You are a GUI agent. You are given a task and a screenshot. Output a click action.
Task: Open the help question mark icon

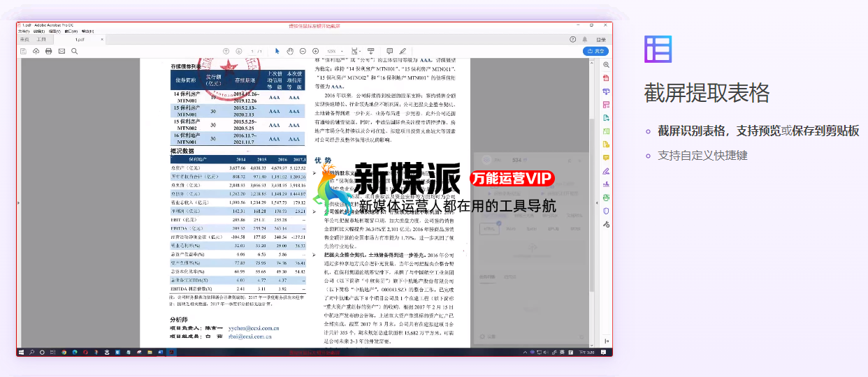click(x=573, y=40)
